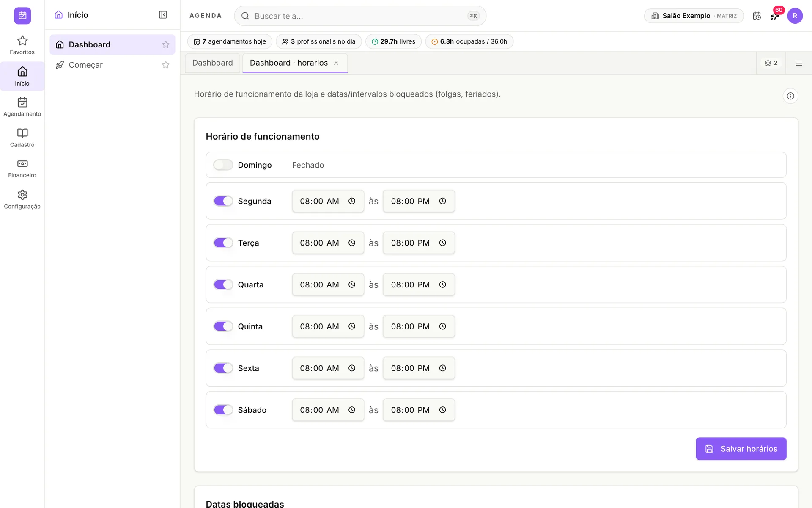Edit Sexta opening time field
Viewport: 812px width, 508px height.
[328, 368]
